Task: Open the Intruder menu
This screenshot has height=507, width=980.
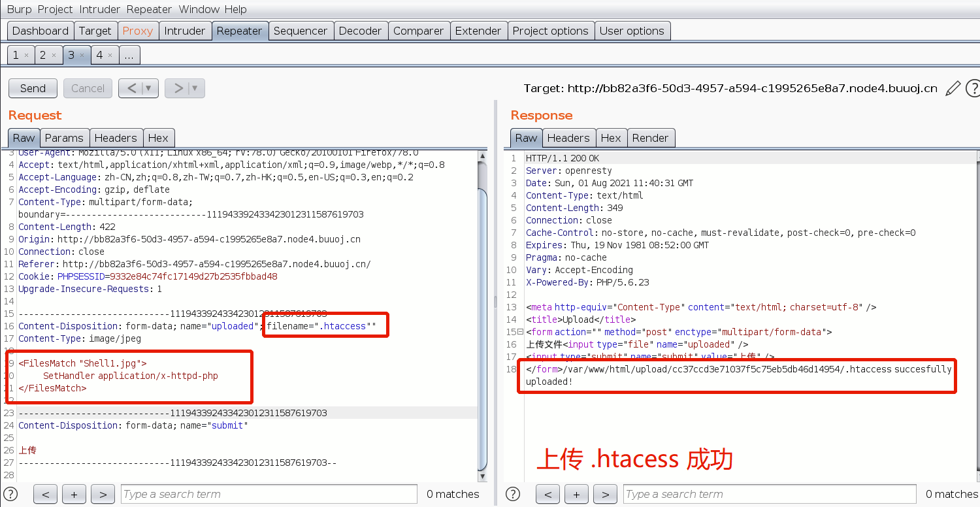Action: pos(101,9)
